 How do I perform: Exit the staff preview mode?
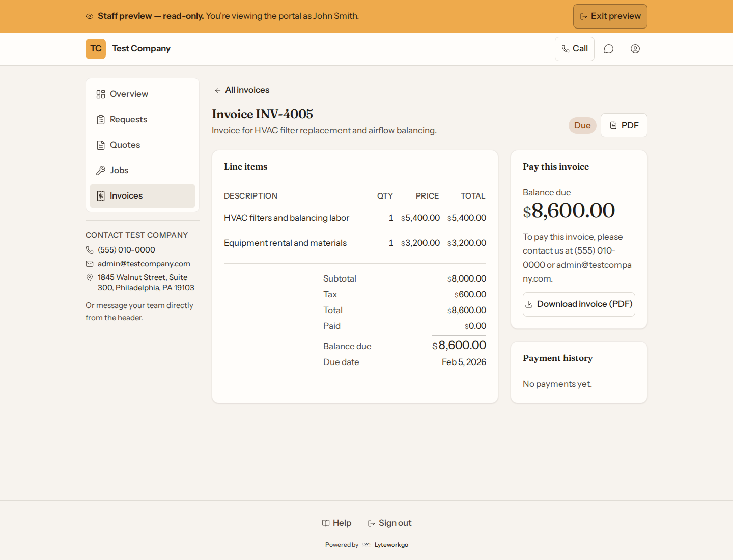610,16
